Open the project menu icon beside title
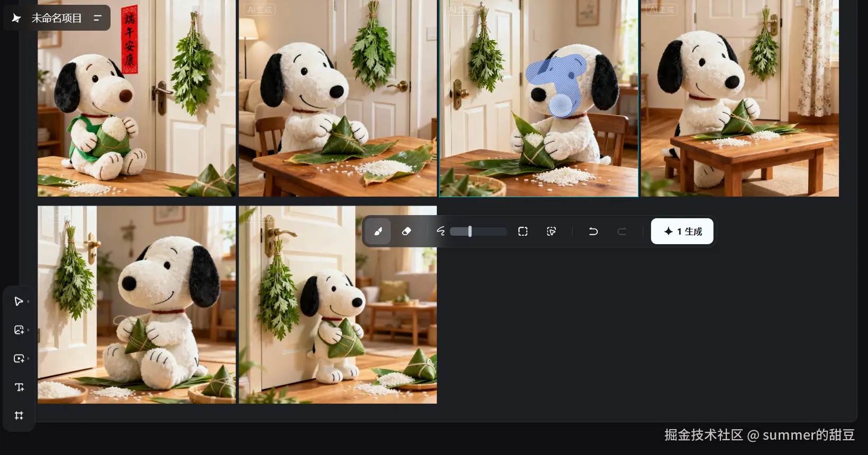 click(97, 18)
